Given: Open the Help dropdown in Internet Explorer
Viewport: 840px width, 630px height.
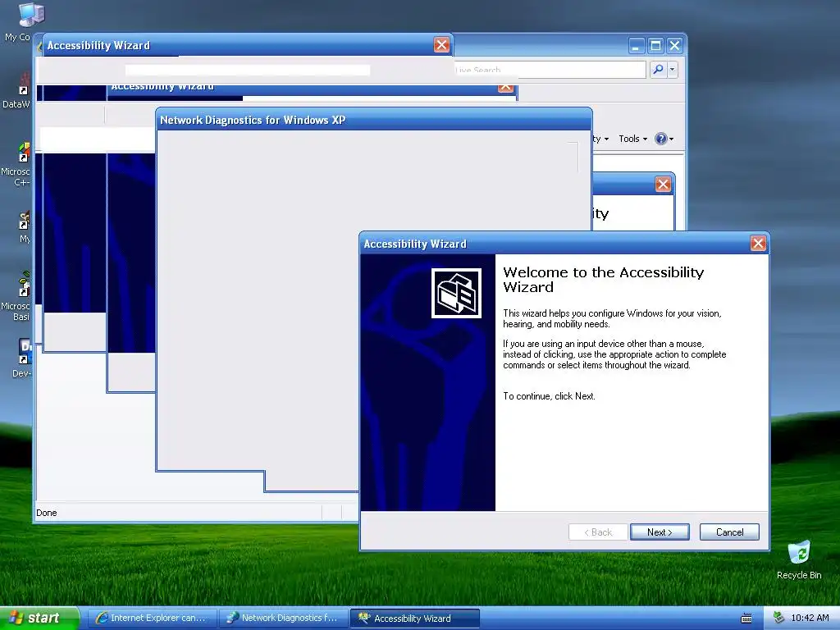Looking at the screenshot, I should coord(664,139).
